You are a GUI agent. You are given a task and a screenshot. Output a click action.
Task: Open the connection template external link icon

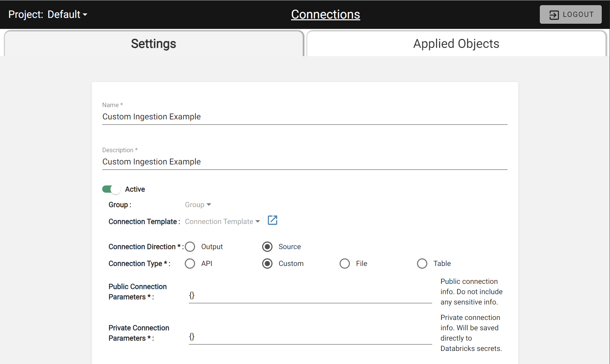tap(272, 220)
